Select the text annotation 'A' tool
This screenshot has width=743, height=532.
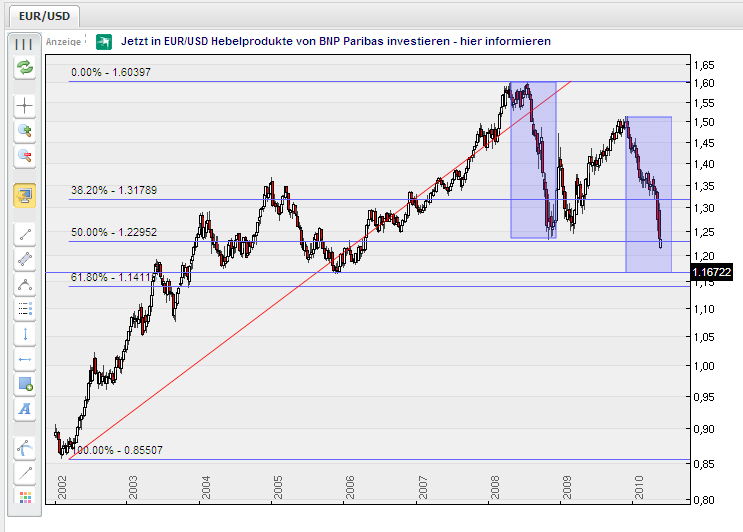click(25, 409)
